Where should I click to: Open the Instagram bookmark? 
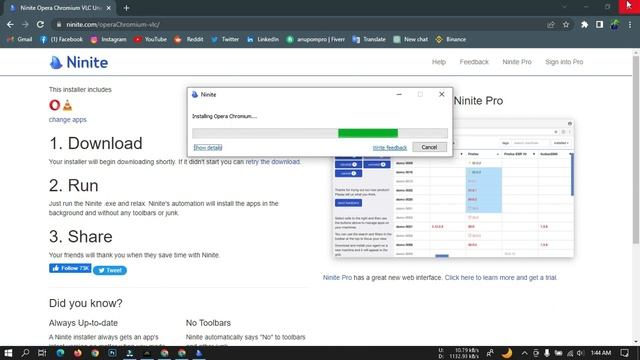(x=109, y=40)
